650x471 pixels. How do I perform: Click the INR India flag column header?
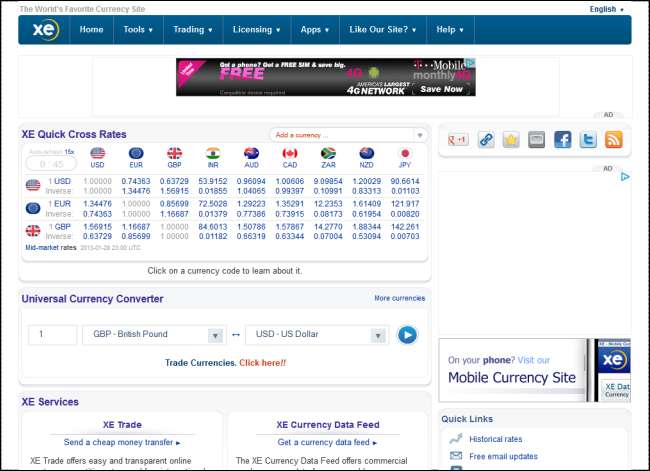(x=212, y=157)
